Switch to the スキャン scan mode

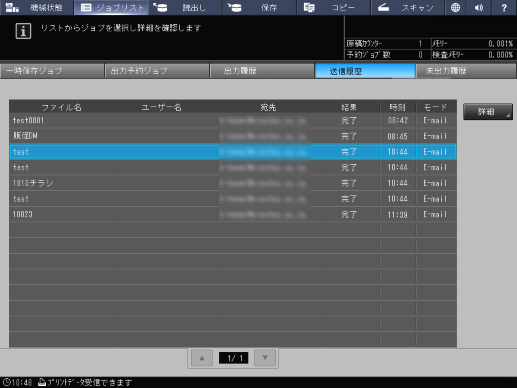tap(408, 7)
